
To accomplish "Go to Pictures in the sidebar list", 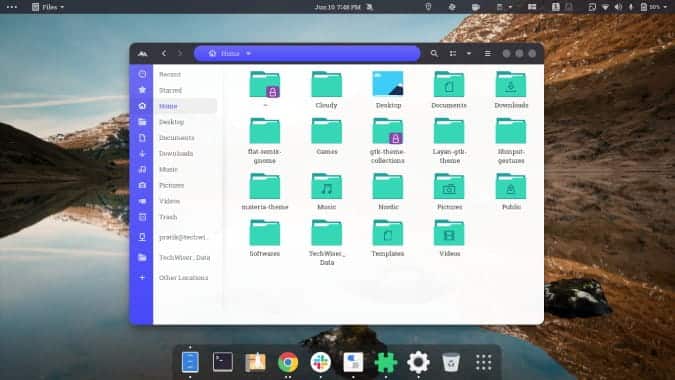I will tap(171, 185).
